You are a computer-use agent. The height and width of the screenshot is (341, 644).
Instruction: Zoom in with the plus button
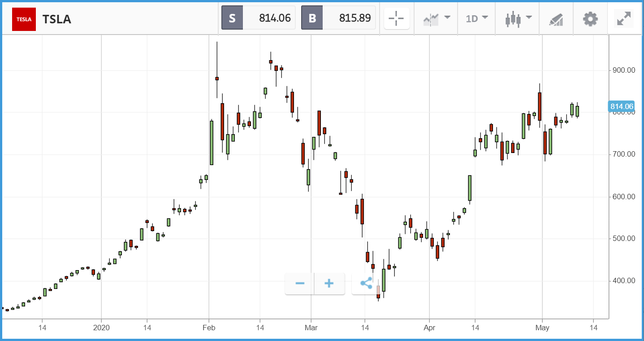pos(329,284)
